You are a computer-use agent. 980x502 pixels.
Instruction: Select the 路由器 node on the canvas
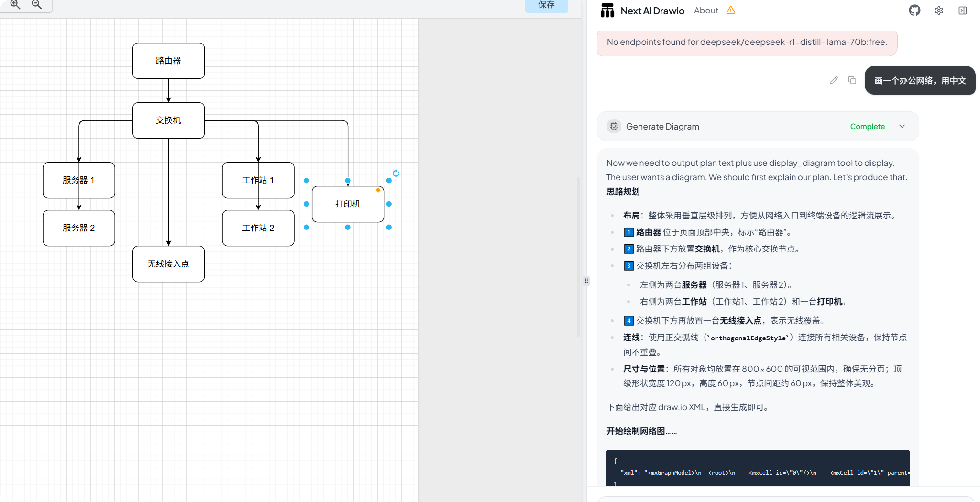point(168,60)
